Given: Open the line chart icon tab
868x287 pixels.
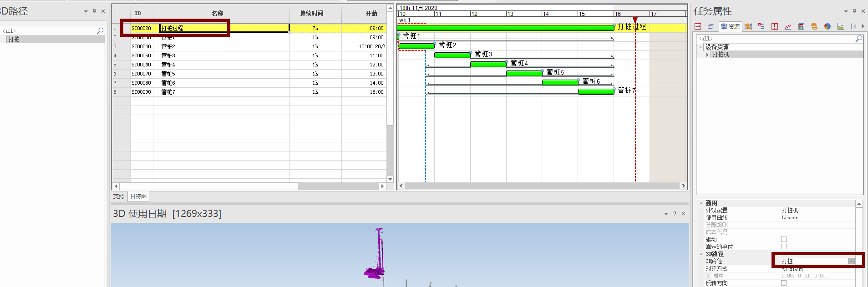Looking at the screenshot, I should point(788,26).
